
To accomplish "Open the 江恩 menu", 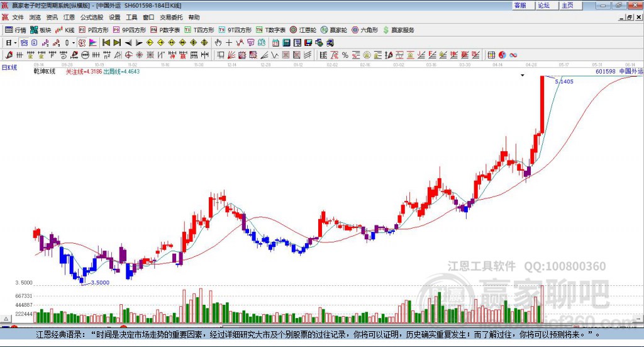I will pos(69,17).
